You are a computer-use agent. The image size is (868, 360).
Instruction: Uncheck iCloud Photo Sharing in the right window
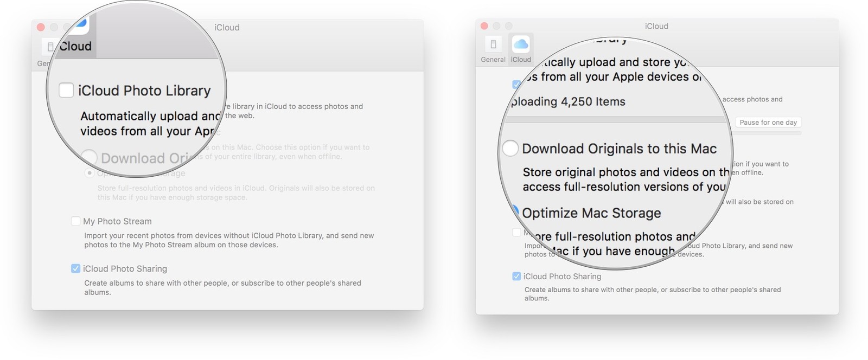pyautogui.click(x=516, y=276)
